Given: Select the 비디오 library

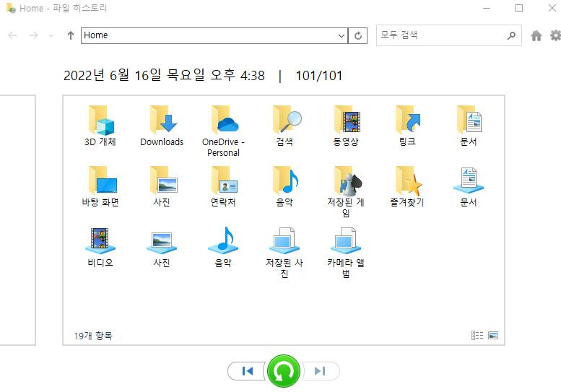Looking at the screenshot, I should coord(100,247).
